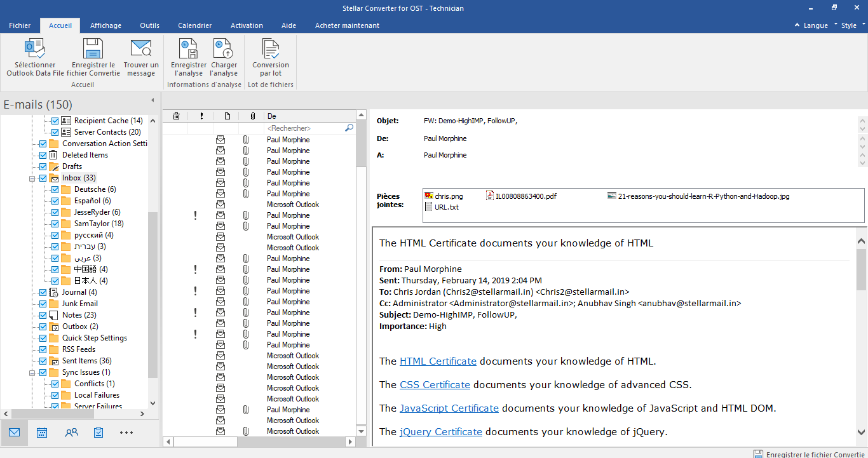Screen dimensions: 868x458
Task: Click Enregistrer l'analyse icon
Action: [189, 49]
